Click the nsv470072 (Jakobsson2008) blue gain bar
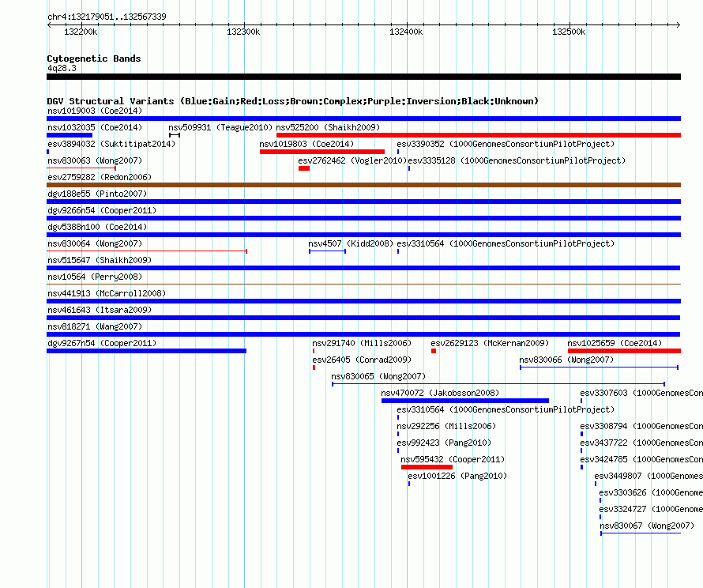703x588 pixels. pos(465,401)
